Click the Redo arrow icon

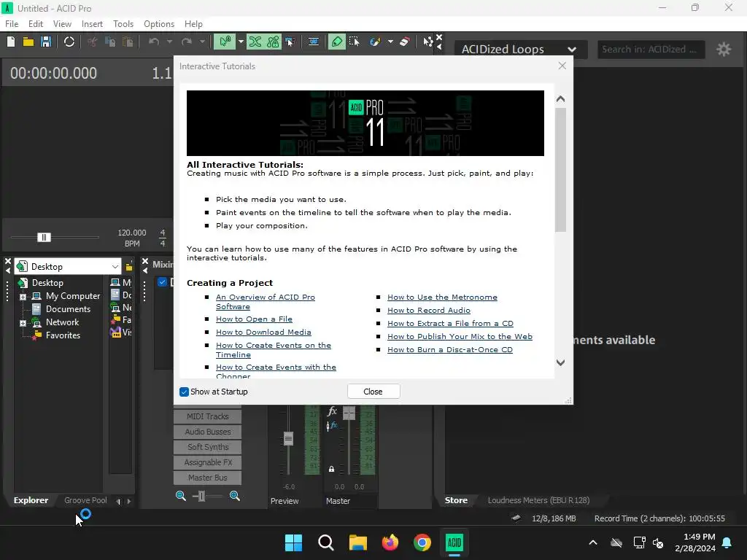click(x=186, y=42)
